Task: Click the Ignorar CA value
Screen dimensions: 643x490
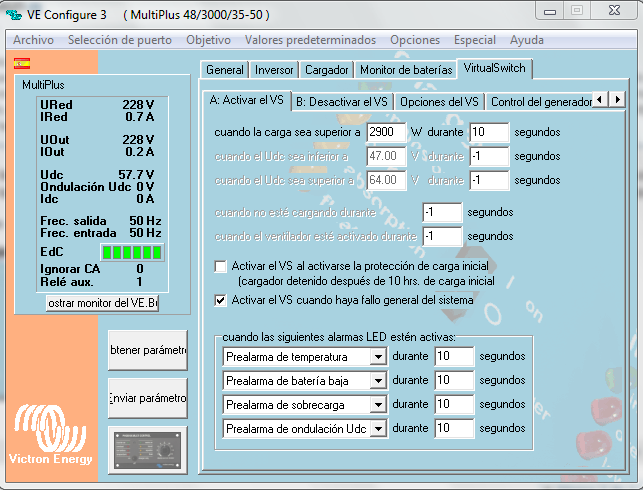Action: coord(140,269)
